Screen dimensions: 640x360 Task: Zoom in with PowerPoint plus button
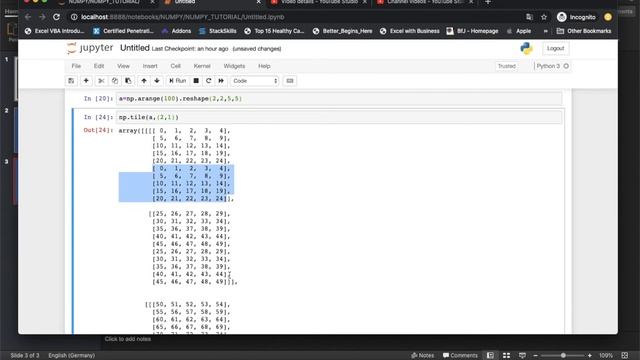click(590, 356)
